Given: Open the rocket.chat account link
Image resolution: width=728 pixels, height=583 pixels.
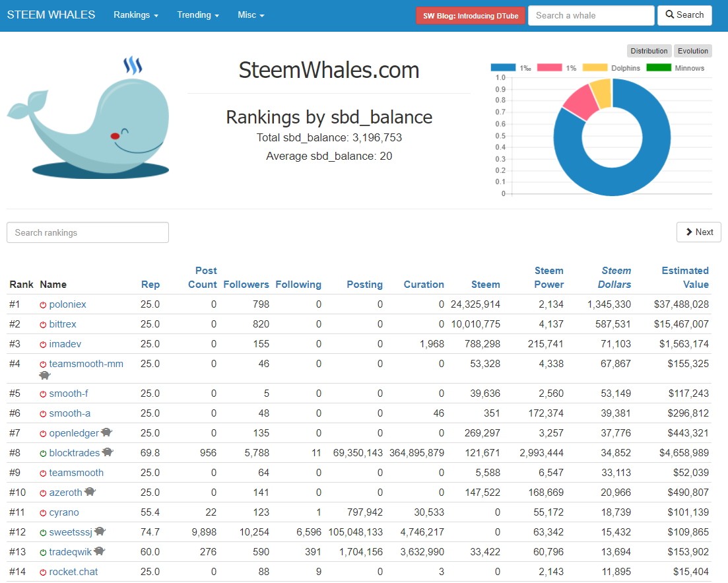Looking at the screenshot, I should [73, 572].
